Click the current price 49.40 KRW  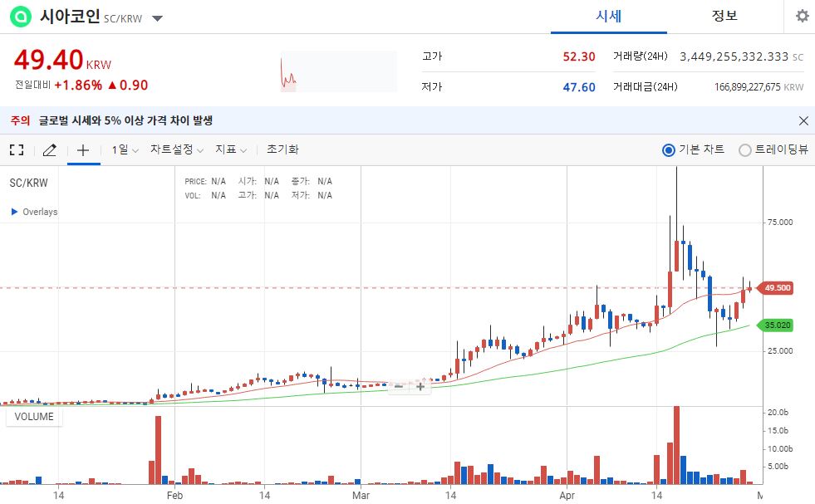click(62, 61)
